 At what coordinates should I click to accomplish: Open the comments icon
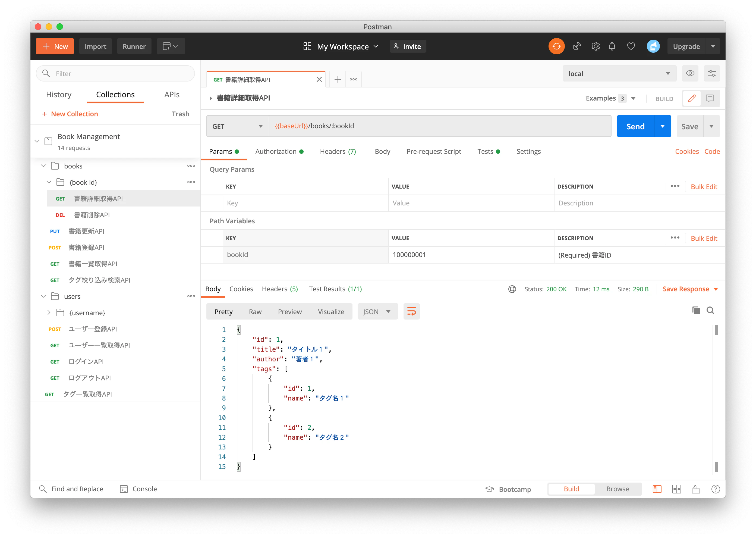[x=710, y=98]
